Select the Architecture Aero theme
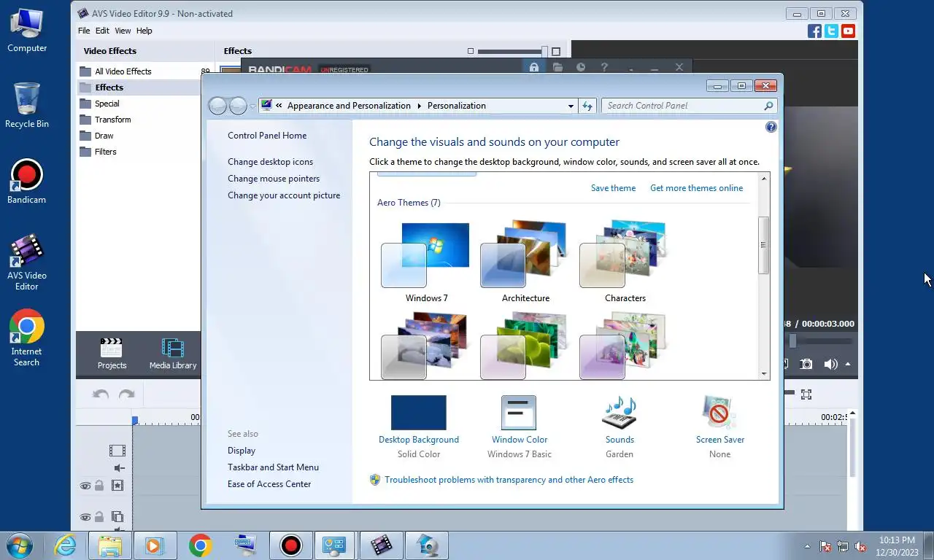Screen dimensions: 934x560 pyautogui.click(x=525, y=262)
